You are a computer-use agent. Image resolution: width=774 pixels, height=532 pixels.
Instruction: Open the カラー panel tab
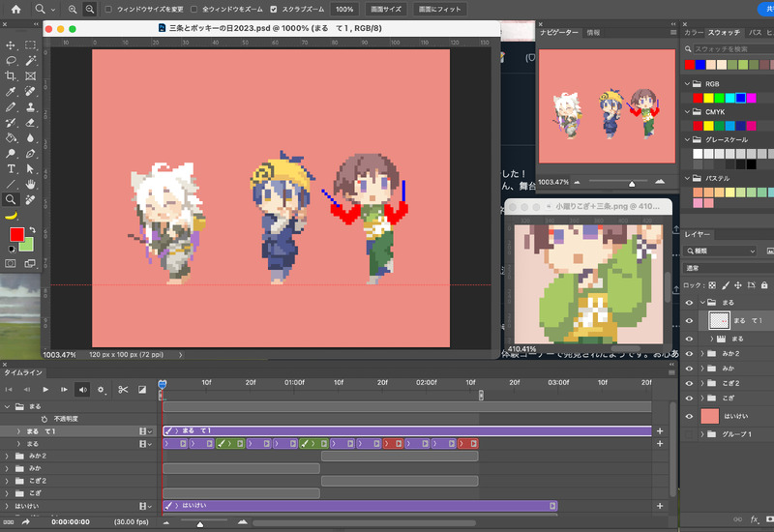coord(694,32)
